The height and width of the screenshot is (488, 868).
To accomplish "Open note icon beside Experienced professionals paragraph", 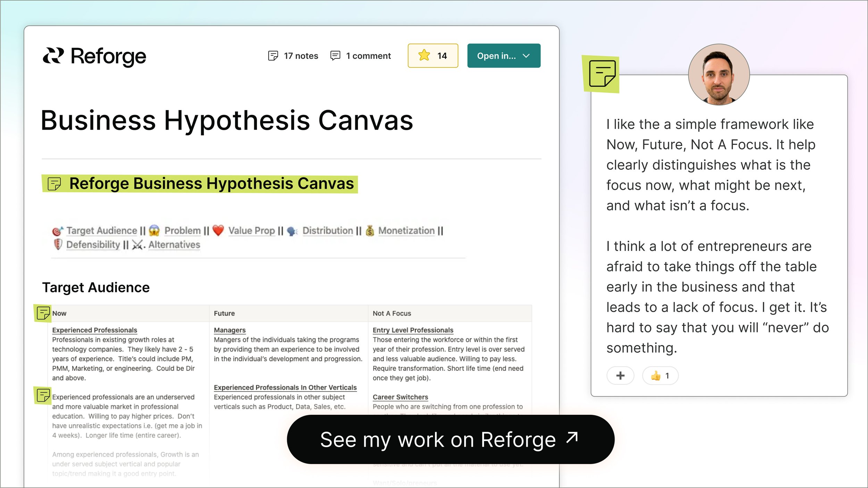I will (x=43, y=395).
